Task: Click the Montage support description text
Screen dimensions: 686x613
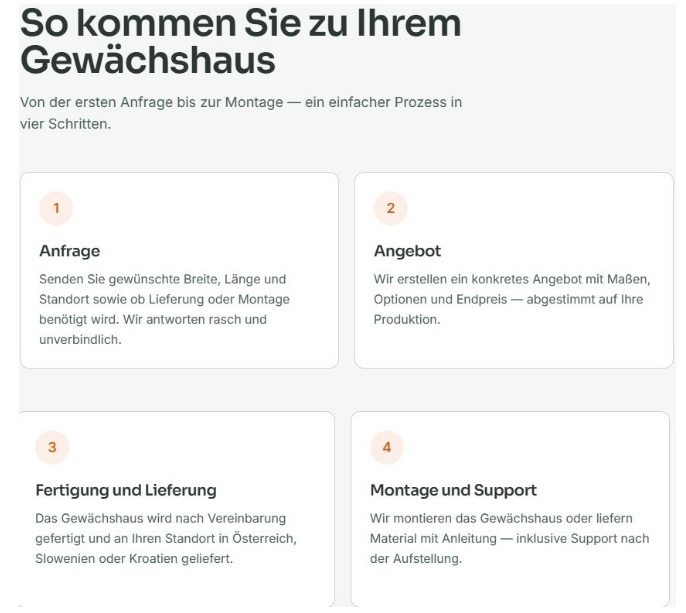Action: pyautogui.click(x=510, y=539)
